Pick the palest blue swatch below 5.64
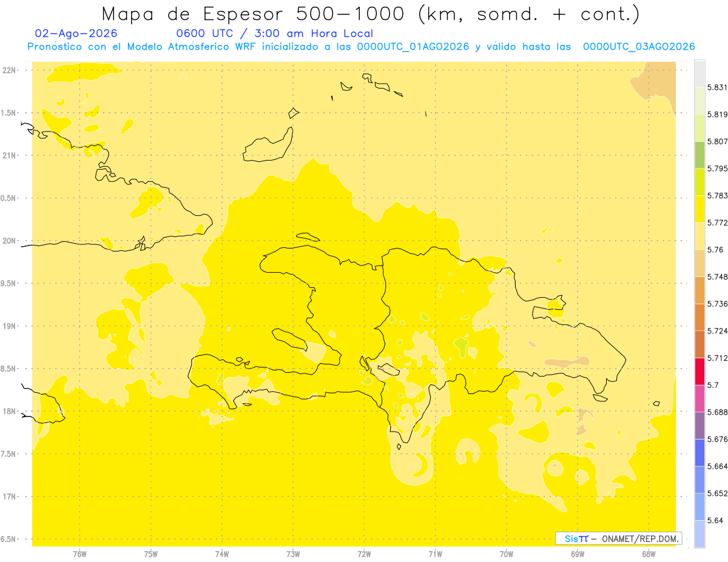This screenshot has width=728, height=562. tap(699, 534)
